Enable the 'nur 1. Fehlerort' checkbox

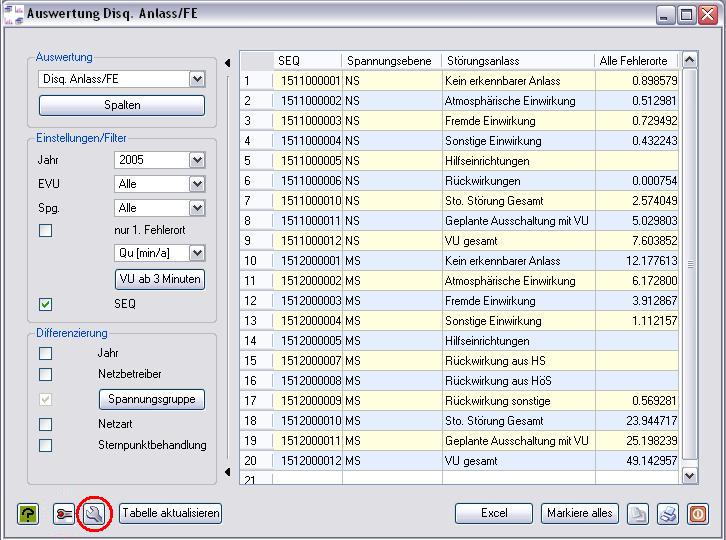pyautogui.click(x=45, y=231)
